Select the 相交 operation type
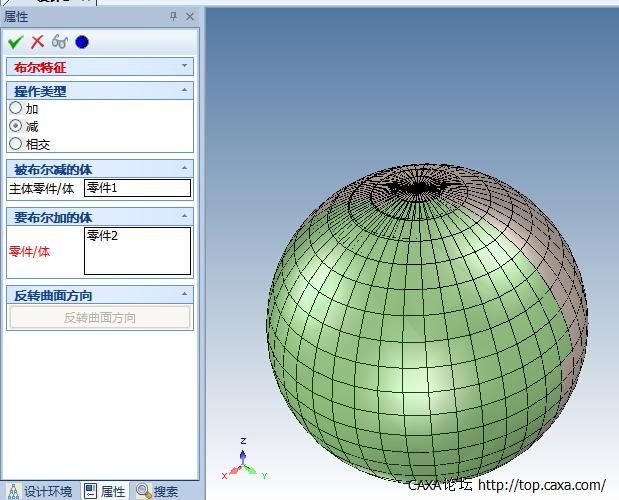This screenshot has height=500, width=619. click(x=16, y=144)
